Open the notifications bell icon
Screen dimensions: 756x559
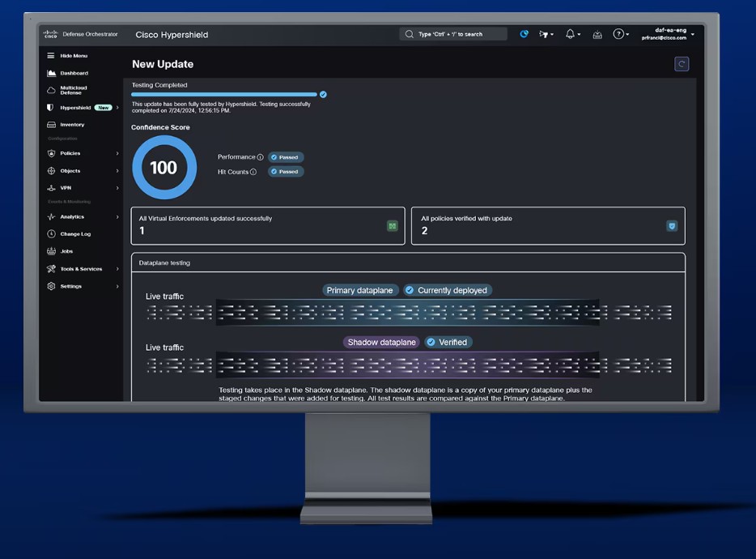570,34
